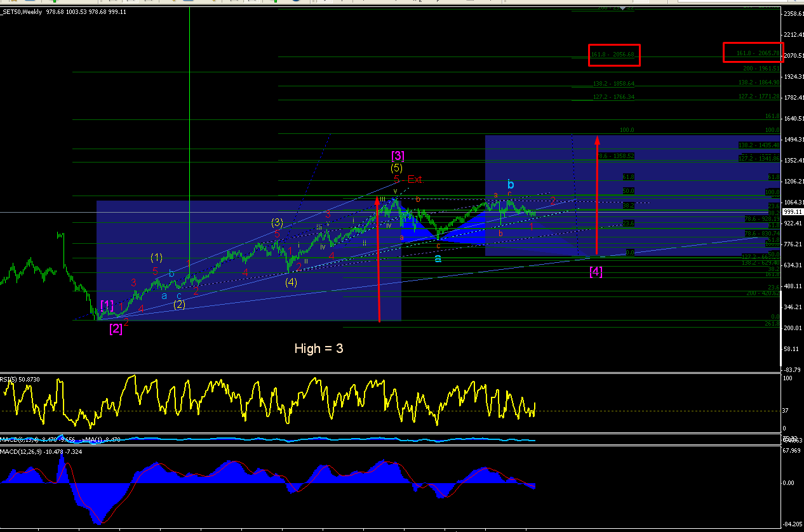804x532 pixels.
Task: Click the RSI(5) 50.8730 indicator label
Action: click(x=20, y=380)
